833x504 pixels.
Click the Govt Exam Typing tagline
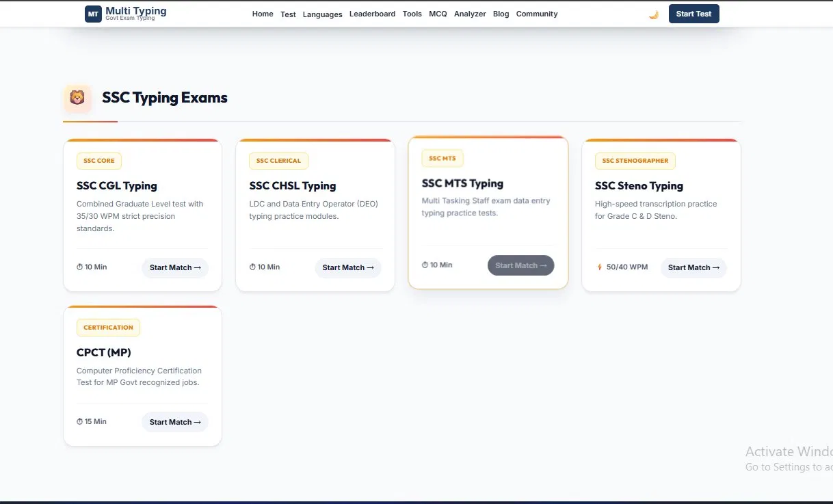click(x=130, y=18)
